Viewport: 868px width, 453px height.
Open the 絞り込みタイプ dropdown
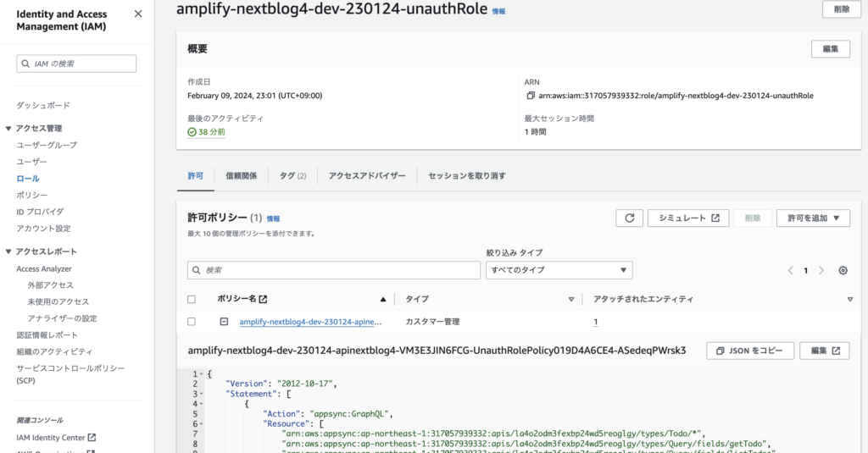559,270
